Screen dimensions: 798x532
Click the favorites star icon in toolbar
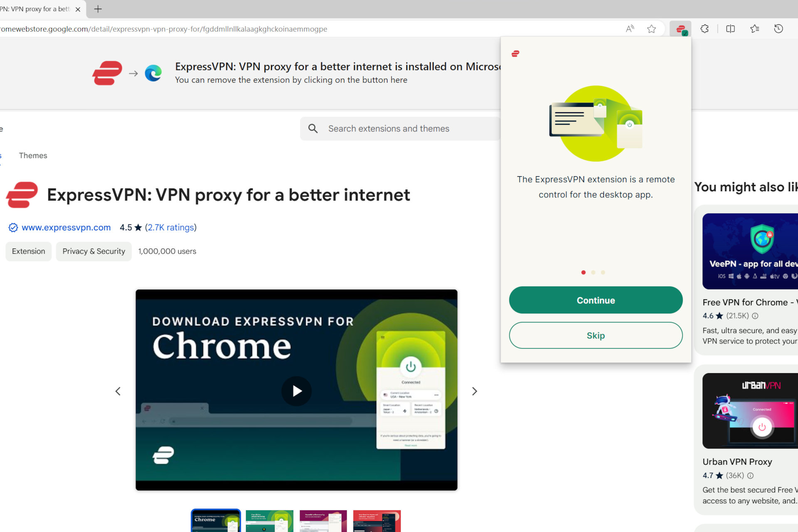tap(652, 29)
